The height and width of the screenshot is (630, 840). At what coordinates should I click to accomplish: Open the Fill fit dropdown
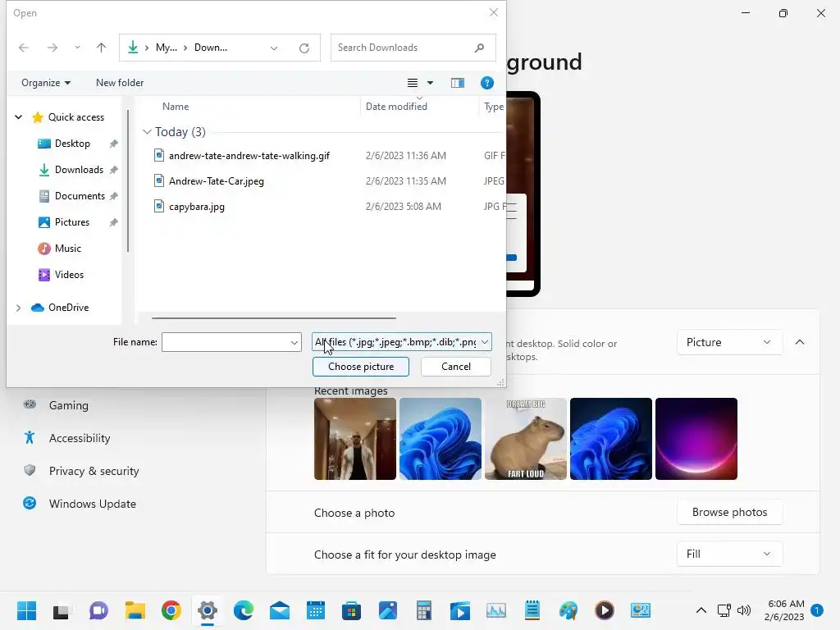click(x=729, y=554)
